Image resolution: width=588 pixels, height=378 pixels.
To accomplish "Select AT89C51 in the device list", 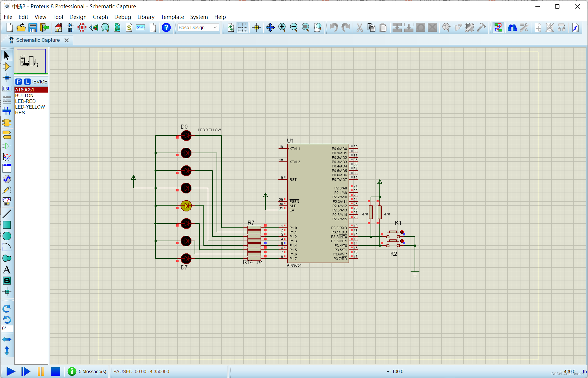I will [31, 90].
